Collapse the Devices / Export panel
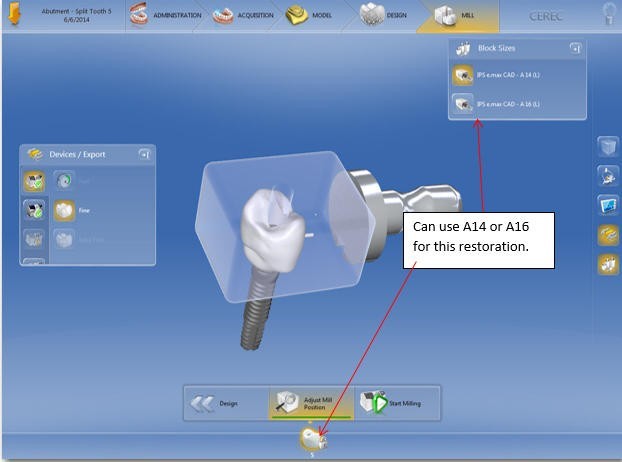 (145, 154)
